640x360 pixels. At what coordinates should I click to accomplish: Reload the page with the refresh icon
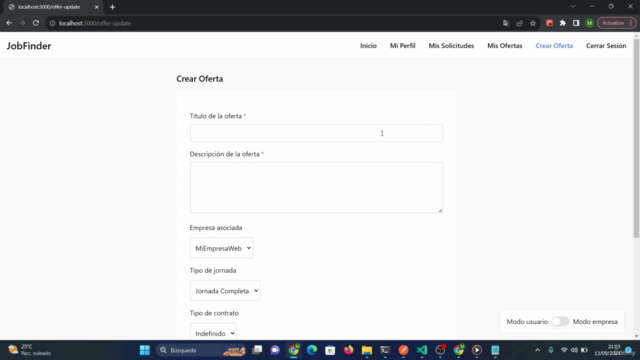(36, 23)
